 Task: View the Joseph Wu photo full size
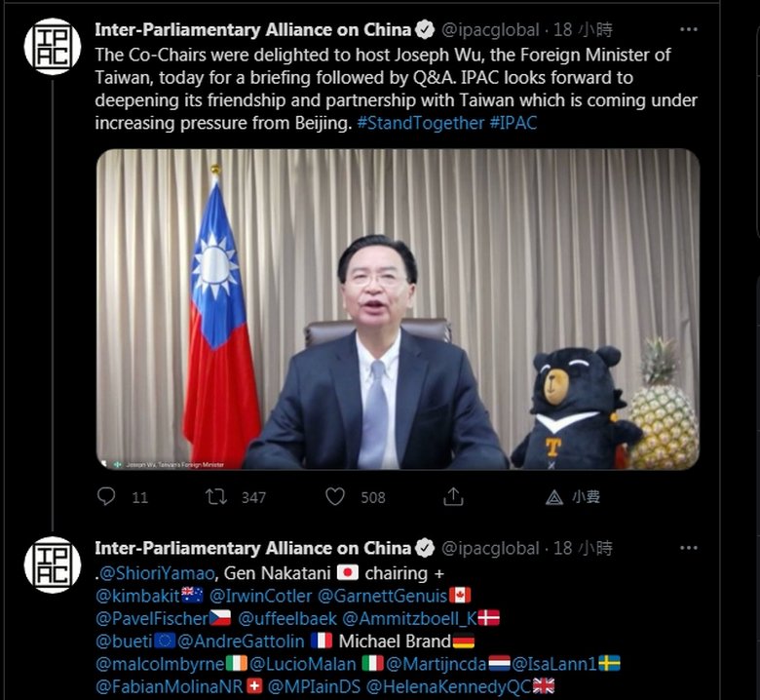(398, 309)
